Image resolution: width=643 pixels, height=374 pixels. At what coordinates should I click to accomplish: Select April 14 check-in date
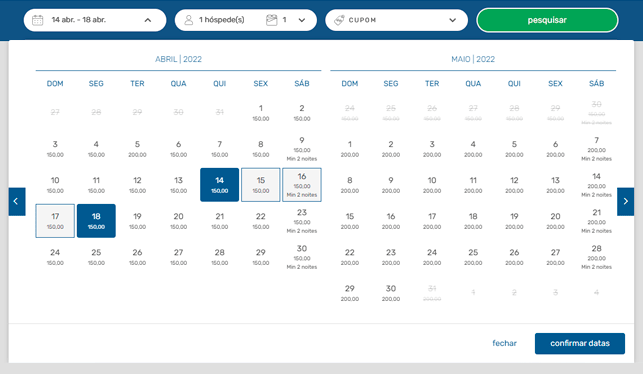219,185
